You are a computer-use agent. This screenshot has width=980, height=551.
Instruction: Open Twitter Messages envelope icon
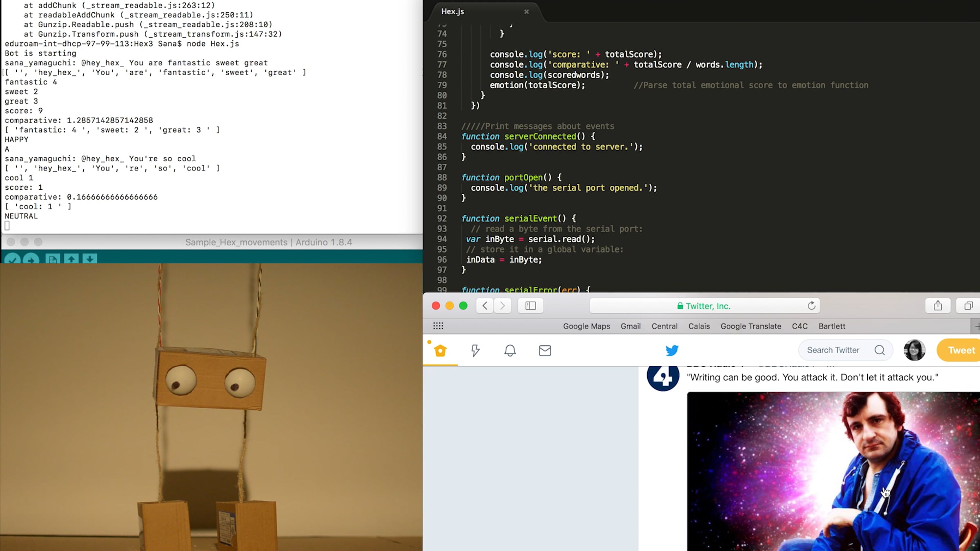point(545,351)
